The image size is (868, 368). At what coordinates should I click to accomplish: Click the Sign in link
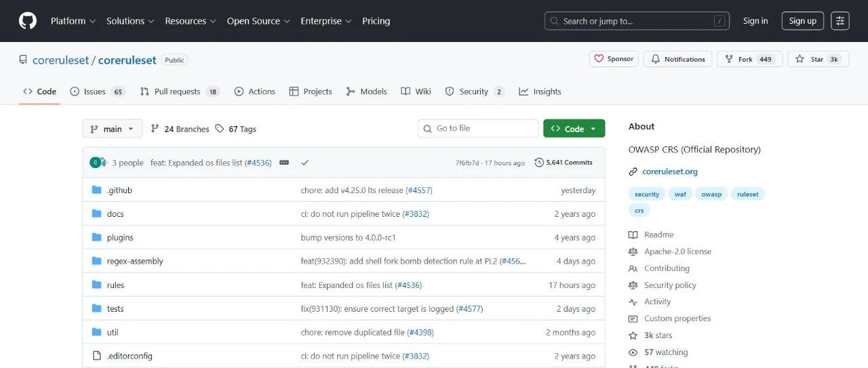pyautogui.click(x=755, y=21)
